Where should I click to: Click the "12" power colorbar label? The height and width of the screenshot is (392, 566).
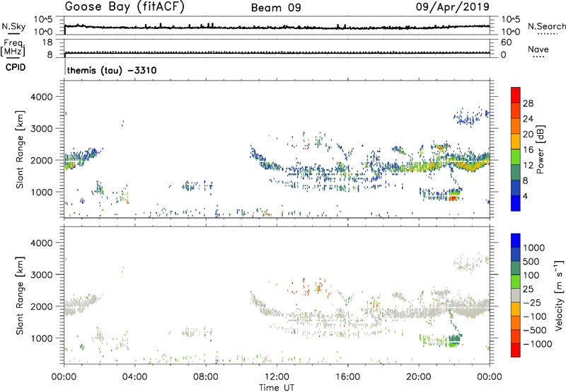(x=528, y=166)
